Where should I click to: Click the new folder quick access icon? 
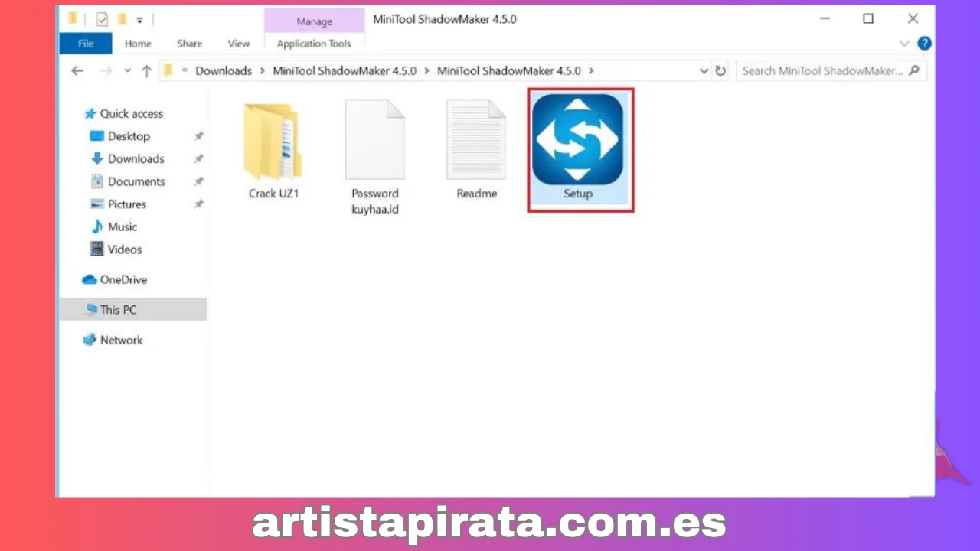tap(122, 19)
